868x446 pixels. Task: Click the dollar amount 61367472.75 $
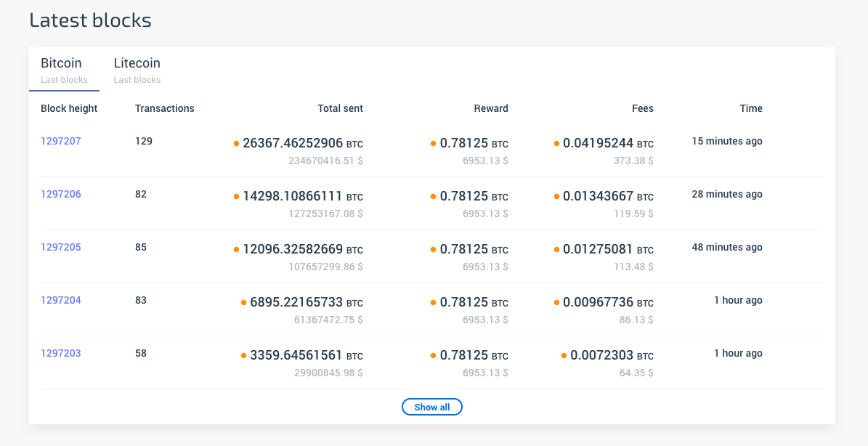pyautogui.click(x=329, y=320)
